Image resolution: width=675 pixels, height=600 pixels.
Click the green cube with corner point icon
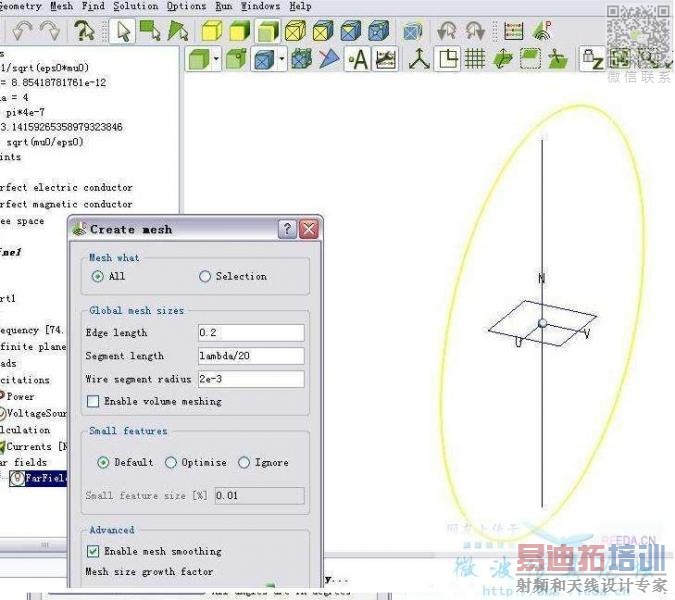(x=236, y=59)
